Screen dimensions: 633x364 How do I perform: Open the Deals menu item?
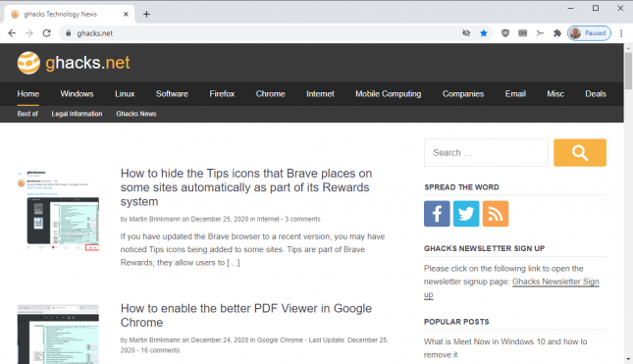click(596, 93)
